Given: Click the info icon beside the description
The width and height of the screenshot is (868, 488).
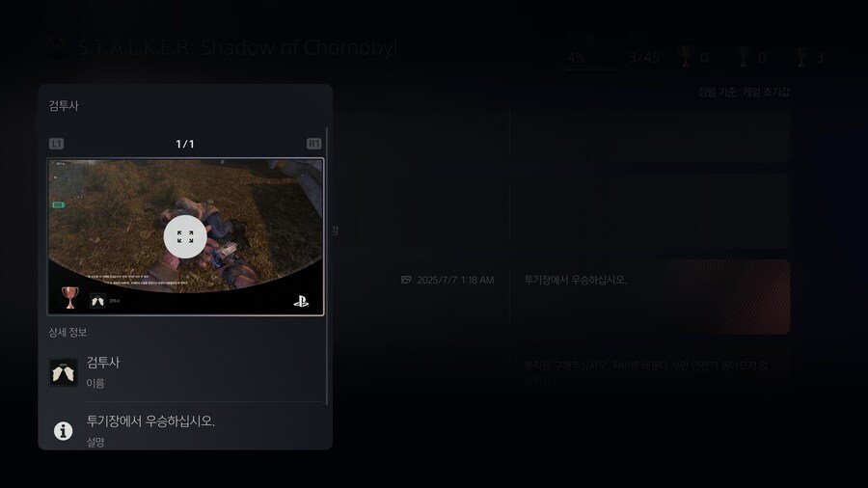Looking at the screenshot, I should tap(63, 430).
